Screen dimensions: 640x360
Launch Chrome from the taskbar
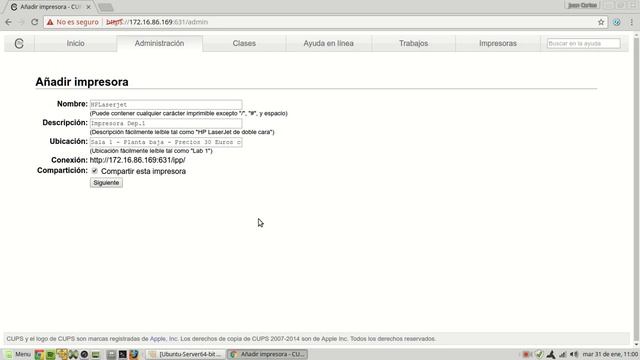click(39, 354)
